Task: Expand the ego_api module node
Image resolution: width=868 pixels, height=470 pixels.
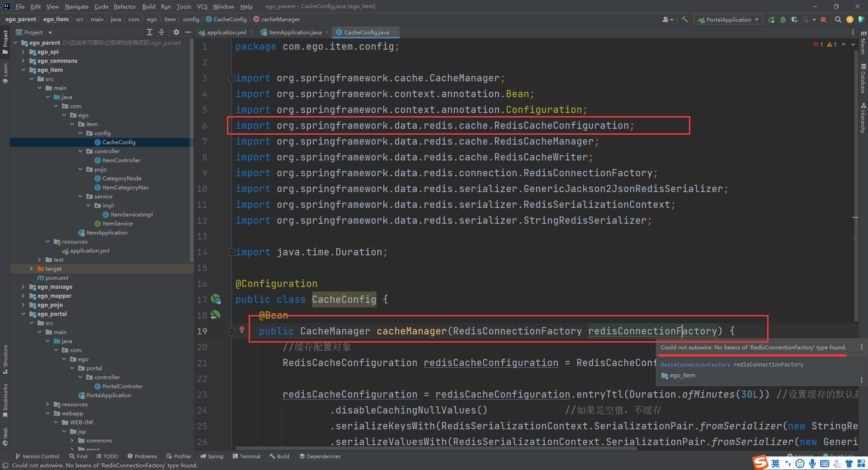Action: click(x=23, y=52)
